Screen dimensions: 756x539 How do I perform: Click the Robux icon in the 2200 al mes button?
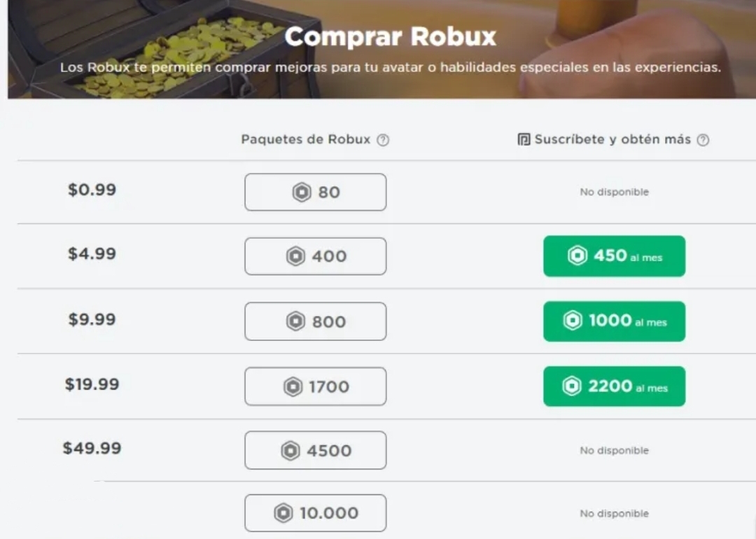point(572,386)
